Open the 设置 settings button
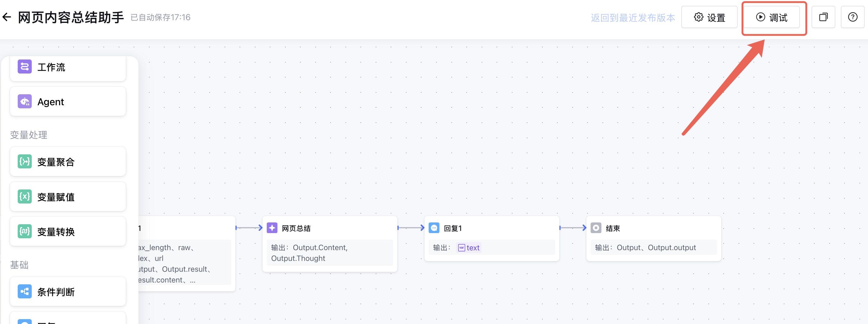This screenshot has height=324, width=868. (x=709, y=17)
